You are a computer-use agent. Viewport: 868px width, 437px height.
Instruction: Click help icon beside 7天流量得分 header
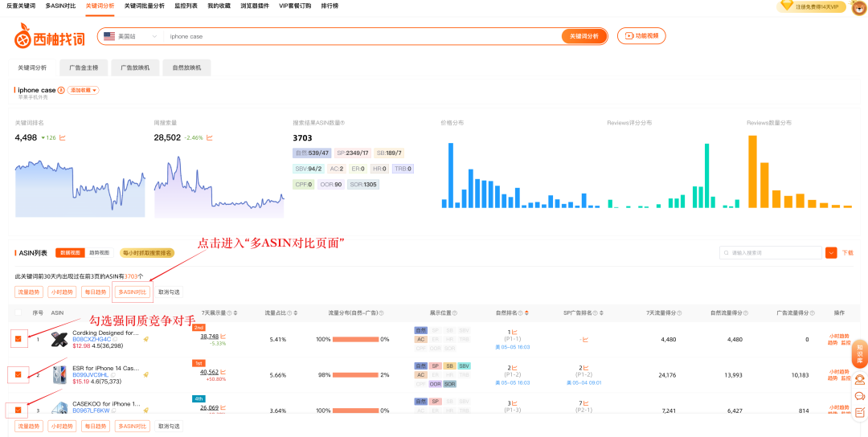[x=679, y=313]
